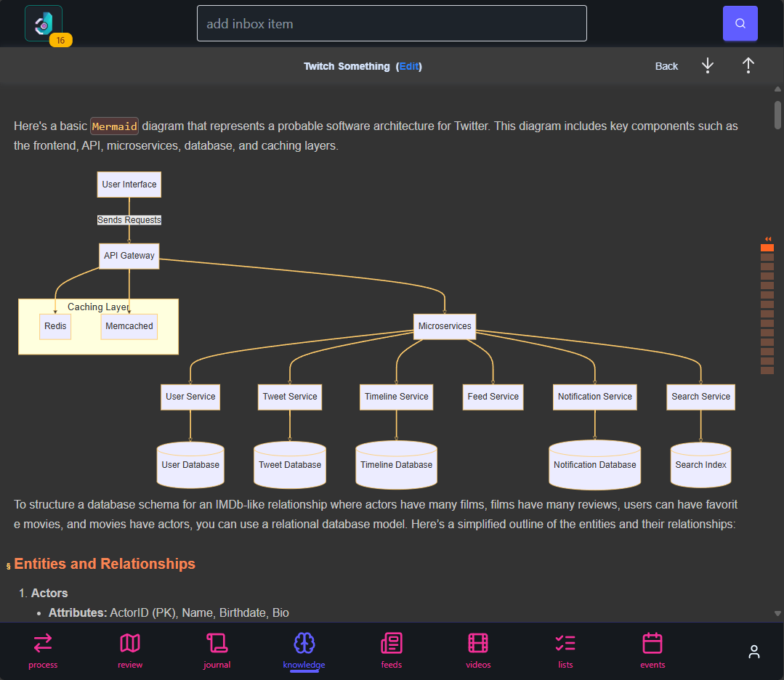This screenshot has width=784, height=680.
Task: Click the Notification Service node
Action: tap(595, 397)
